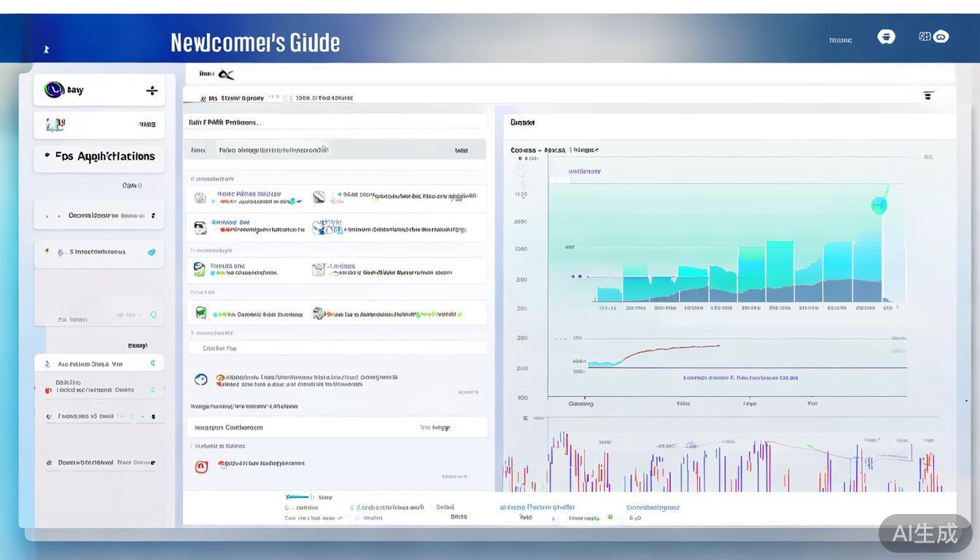Click the chat bubble icon in the header

coord(886,37)
